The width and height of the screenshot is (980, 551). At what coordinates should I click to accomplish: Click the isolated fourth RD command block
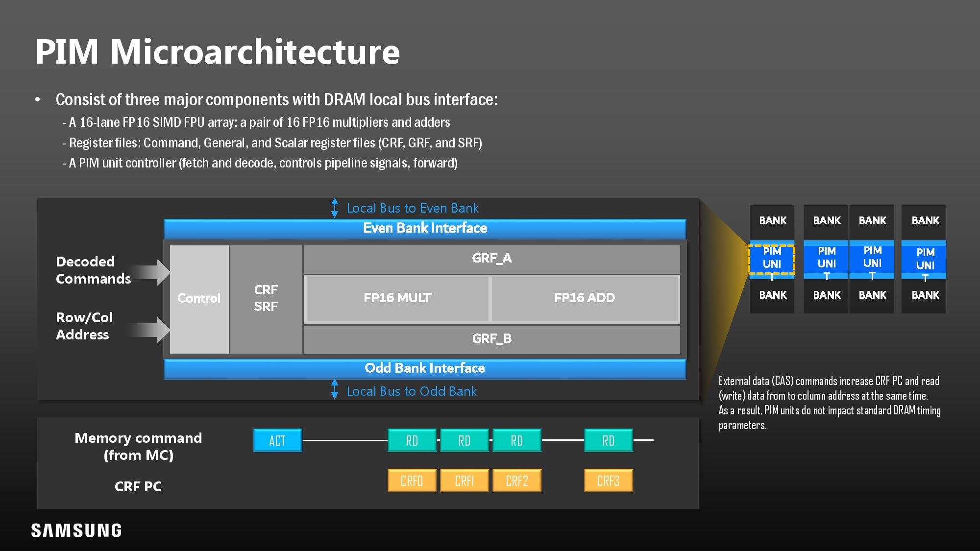point(608,440)
